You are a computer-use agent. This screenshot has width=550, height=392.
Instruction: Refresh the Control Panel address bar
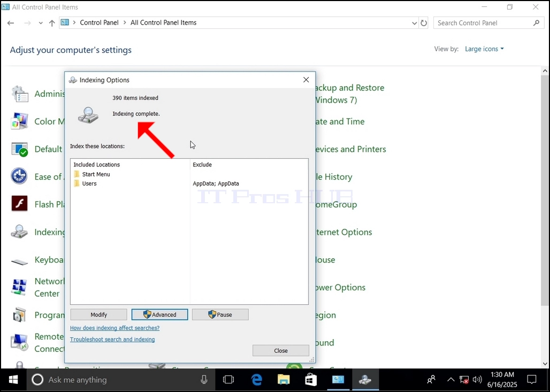pyautogui.click(x=424, y=23)
